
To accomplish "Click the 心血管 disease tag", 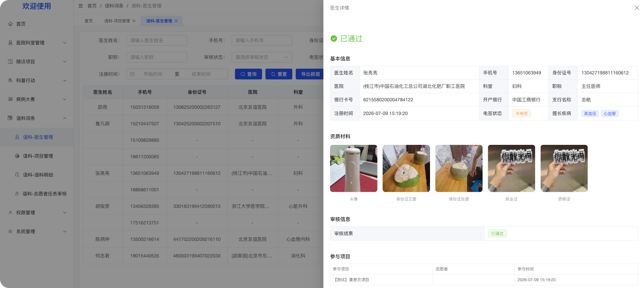I will (610, 114).
